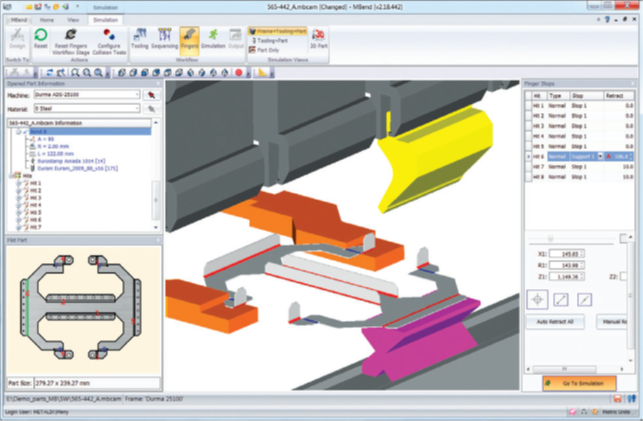Image resolution: width=643 pixels, height=421 pixels.
Task: Open Configure Collision Tests
Action: pyautogui.click(x=108, y=42)
